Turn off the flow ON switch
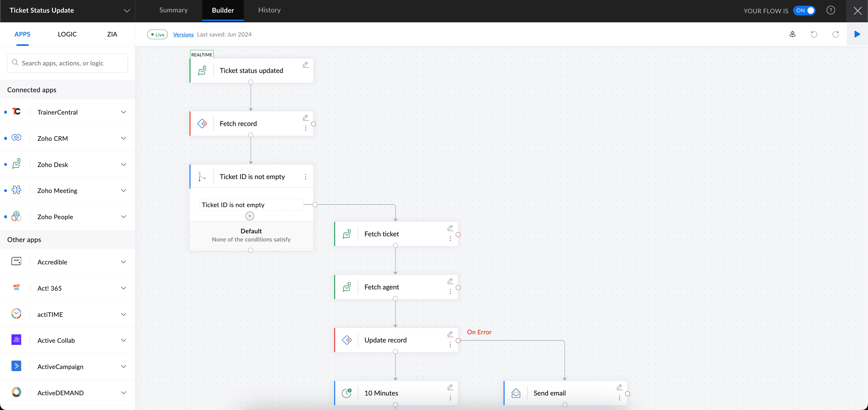Image resolution: width=868 pixels, height=410 pixels. pyautogui.click(x=804, y=11)
